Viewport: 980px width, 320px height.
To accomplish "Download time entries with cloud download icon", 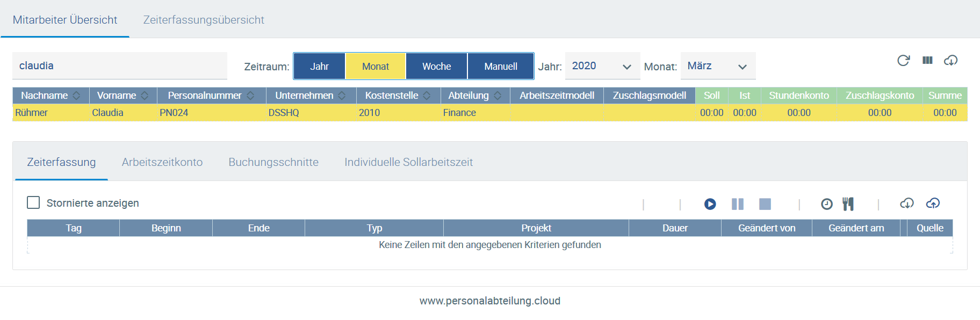I will [x=907, y=203].
